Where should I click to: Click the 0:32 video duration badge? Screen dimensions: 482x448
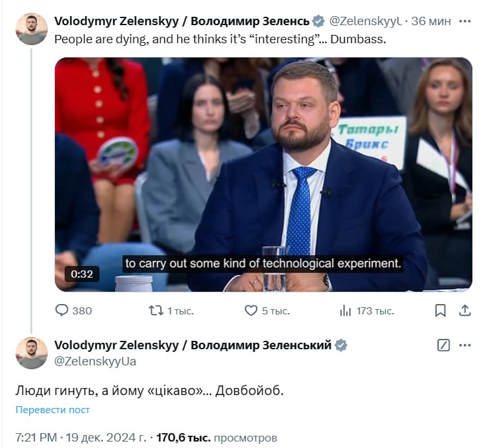82,274
